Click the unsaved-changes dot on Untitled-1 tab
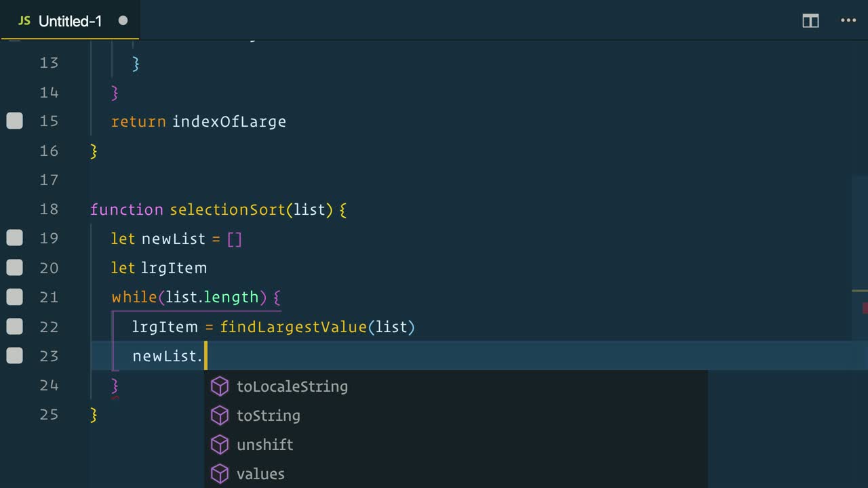The width and height of the screenshot is (868, 488). [123, 21]
